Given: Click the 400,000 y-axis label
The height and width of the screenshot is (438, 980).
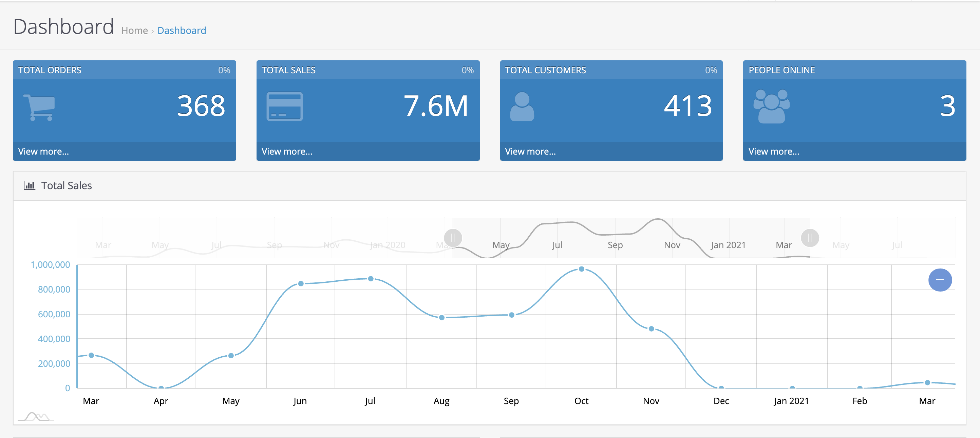Looking at the screenshot, I should point(54,339).
